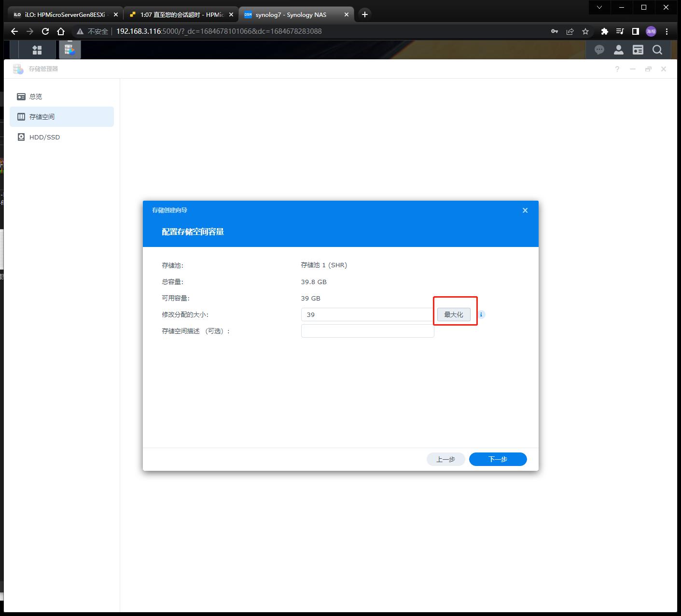Viewport: 681px width, 616px height.
Task: Open the DSM widgets panel icon
Action: pos(638,50)
